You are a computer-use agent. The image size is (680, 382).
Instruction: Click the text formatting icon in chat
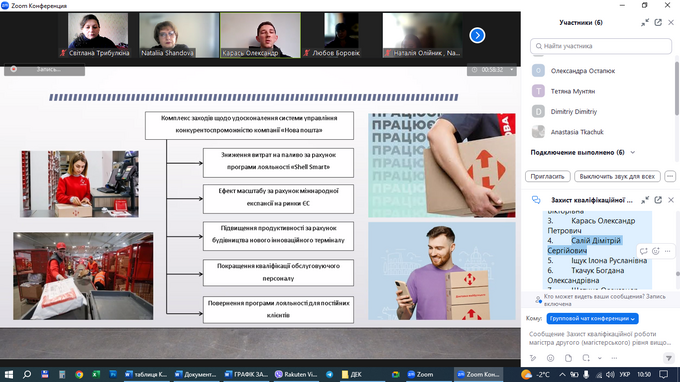coord(533,358)
